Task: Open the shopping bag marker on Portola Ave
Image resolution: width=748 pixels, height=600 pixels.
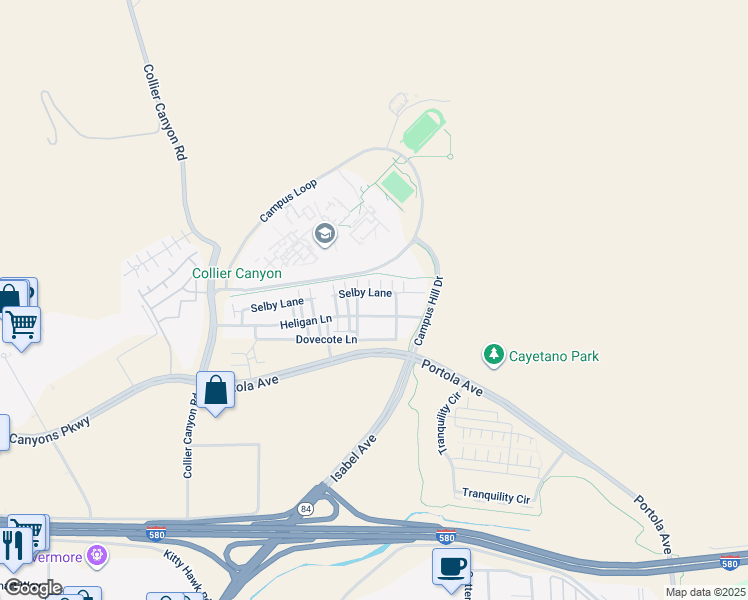Action: tap(216, 392)
